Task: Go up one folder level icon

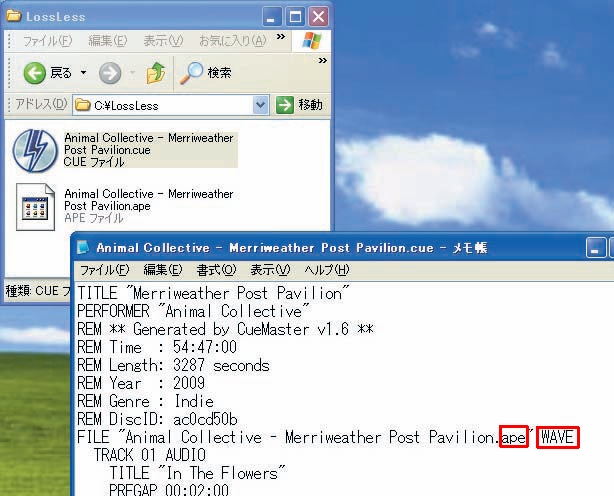Action: click(x=156, y=73)
